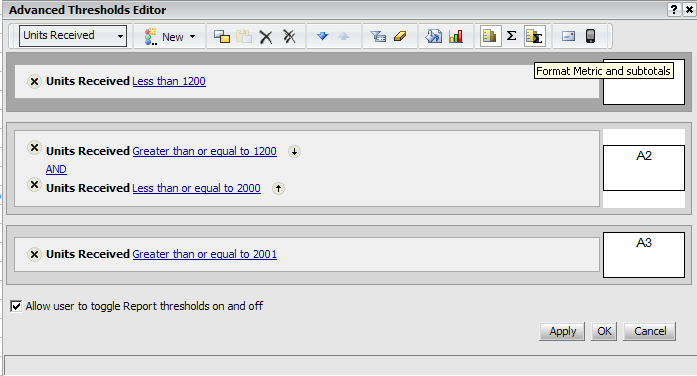
Task: Delete the selected threshold with single X icon
Action: (x=266, y=36)
